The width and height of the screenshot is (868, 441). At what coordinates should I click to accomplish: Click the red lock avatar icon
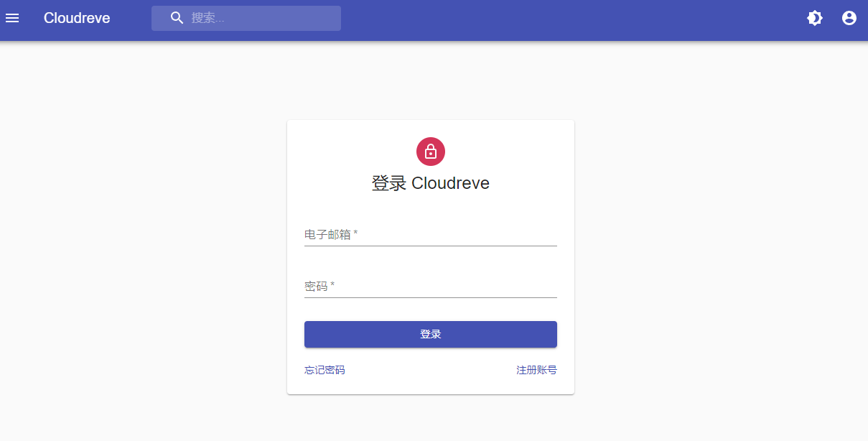point(431,152)
